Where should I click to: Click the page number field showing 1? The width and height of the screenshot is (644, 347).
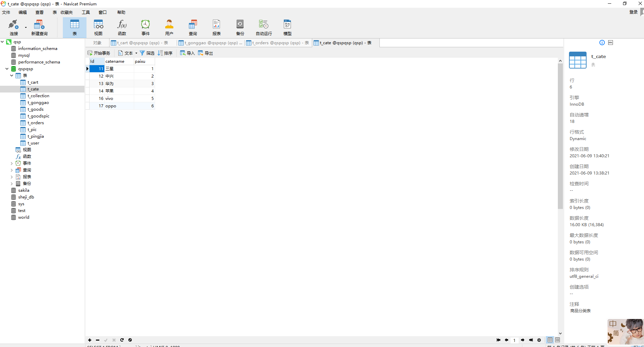(x=514, y=340)
